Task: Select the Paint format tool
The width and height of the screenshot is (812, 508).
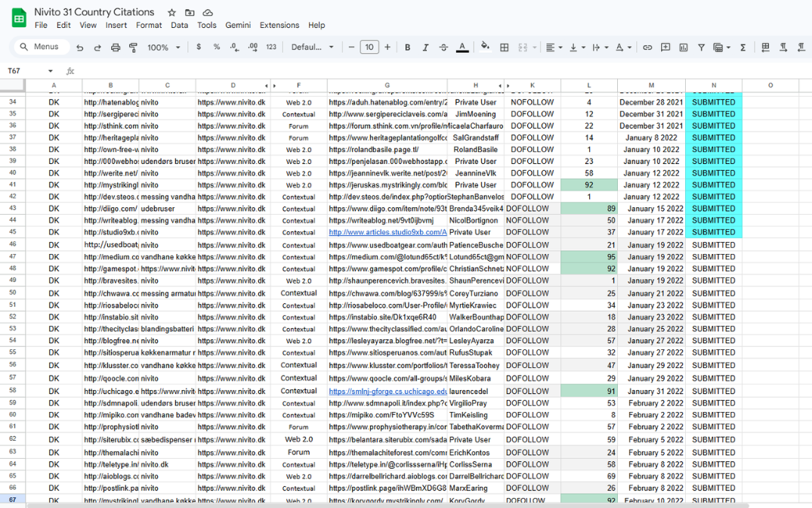Action: 133,47
